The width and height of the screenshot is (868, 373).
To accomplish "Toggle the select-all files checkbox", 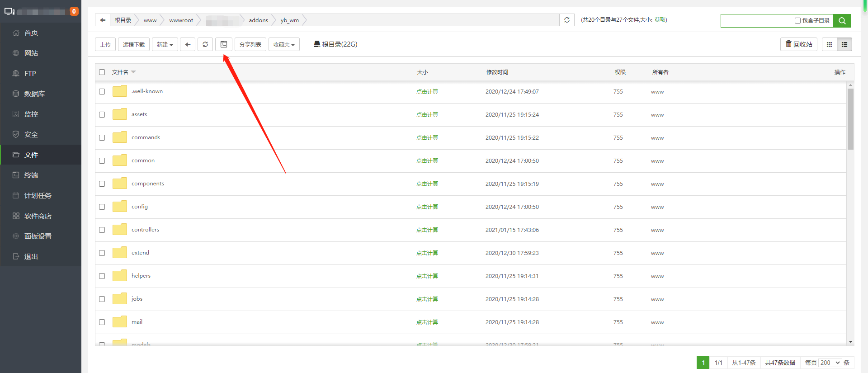I will coord(102,72).
